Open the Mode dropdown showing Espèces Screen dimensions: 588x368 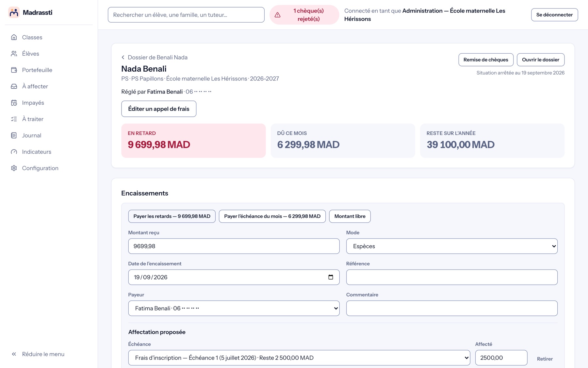pos(452,246)
